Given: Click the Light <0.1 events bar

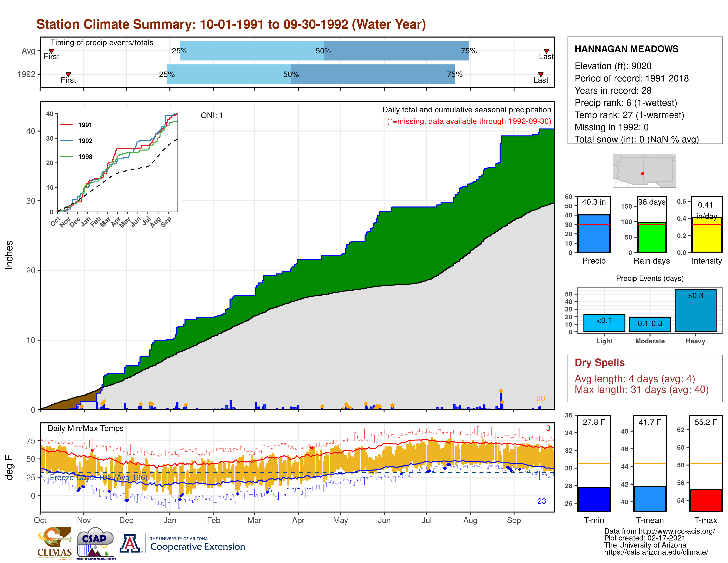Looking at the screenshot, I should point(604,323).
